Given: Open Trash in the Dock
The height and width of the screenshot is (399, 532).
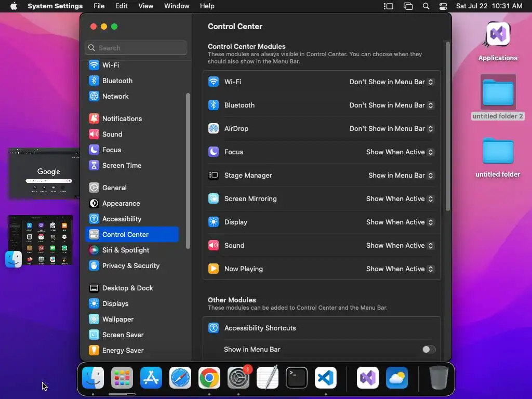Looking at the screenshot, I should click(439, 378).
